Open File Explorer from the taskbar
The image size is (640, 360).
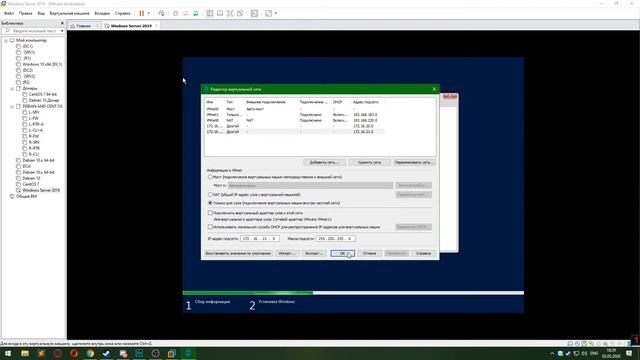tap(25, 353)
